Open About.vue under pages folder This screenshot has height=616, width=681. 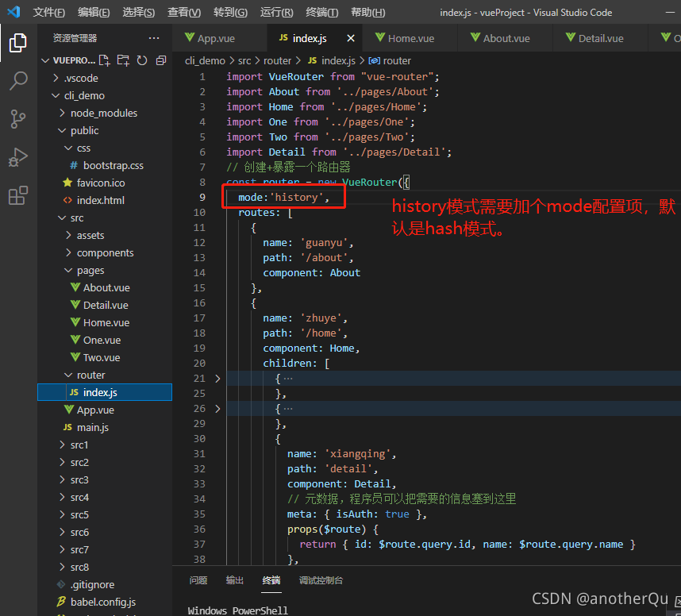click(106, 287)
